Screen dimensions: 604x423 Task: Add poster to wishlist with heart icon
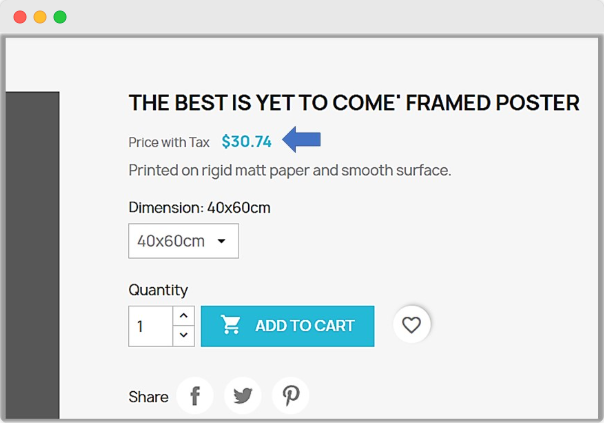411,325
